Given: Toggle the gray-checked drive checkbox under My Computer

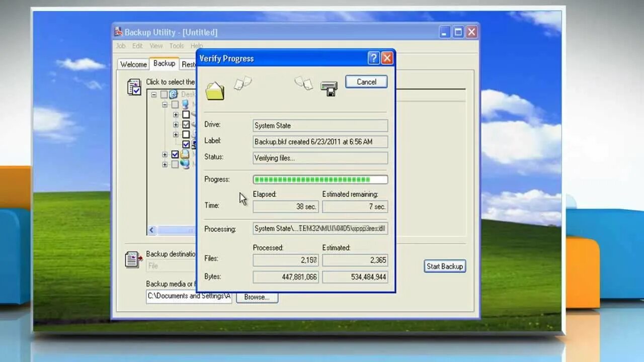Looking at the screenshot, I should (x=186, y=124).
